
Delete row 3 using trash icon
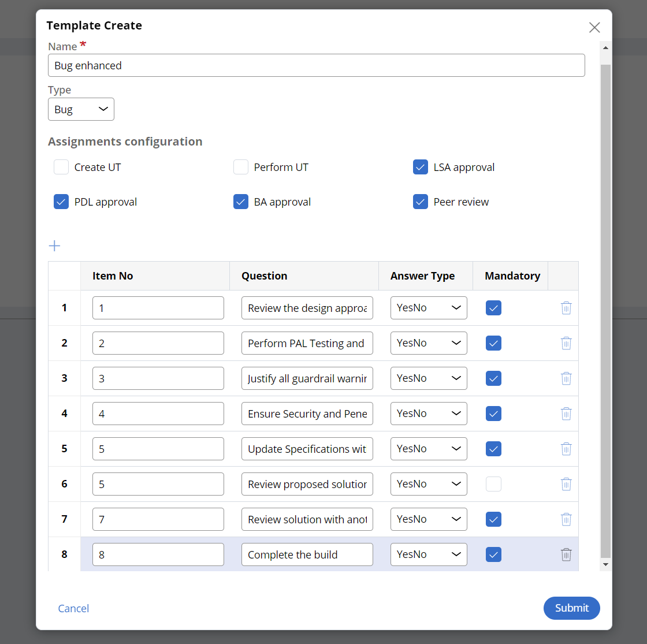(x=566, y=378)
